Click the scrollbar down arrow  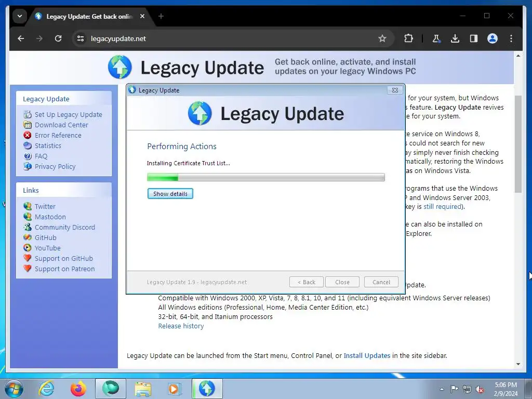(x=518, y=364)
